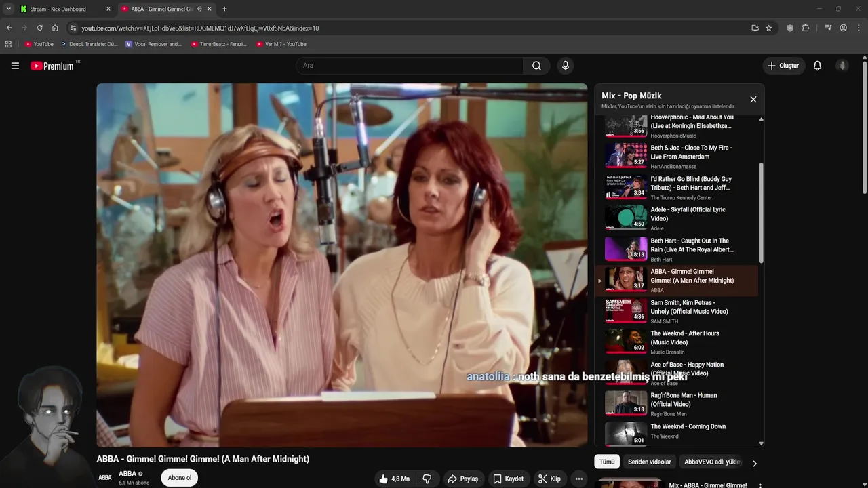Select the AbbaVEVO adlı yükleyen chip
Screen dimensions: 868x488
click(x=713, y=462)
